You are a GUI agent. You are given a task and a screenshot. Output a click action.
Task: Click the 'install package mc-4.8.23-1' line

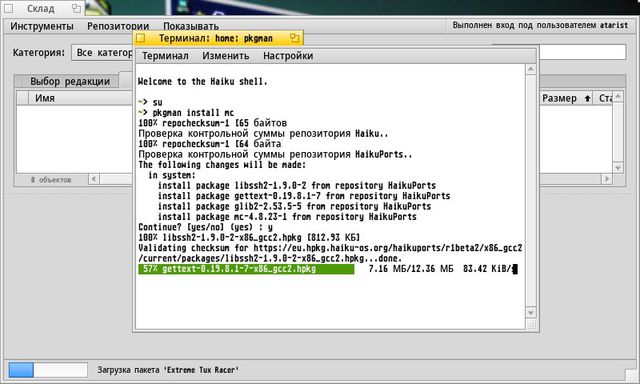click(287, 217)
